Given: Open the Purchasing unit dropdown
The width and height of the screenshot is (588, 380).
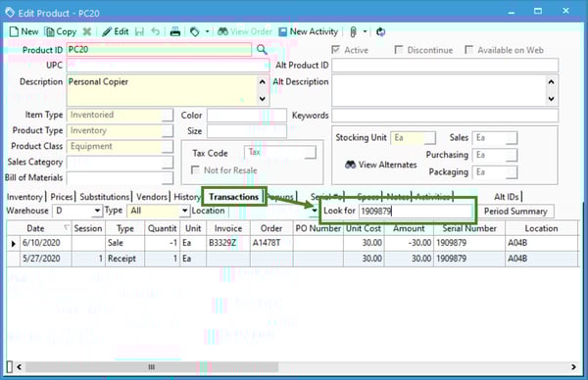Looking at the screenshot, I should tap(512, 155).
